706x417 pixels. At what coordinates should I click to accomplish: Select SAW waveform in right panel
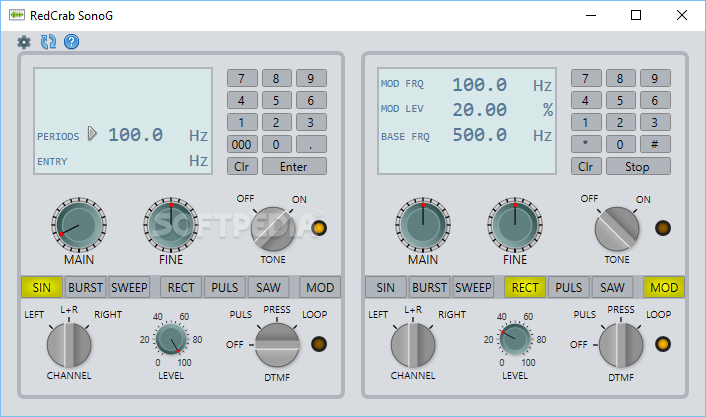[612, 287]
